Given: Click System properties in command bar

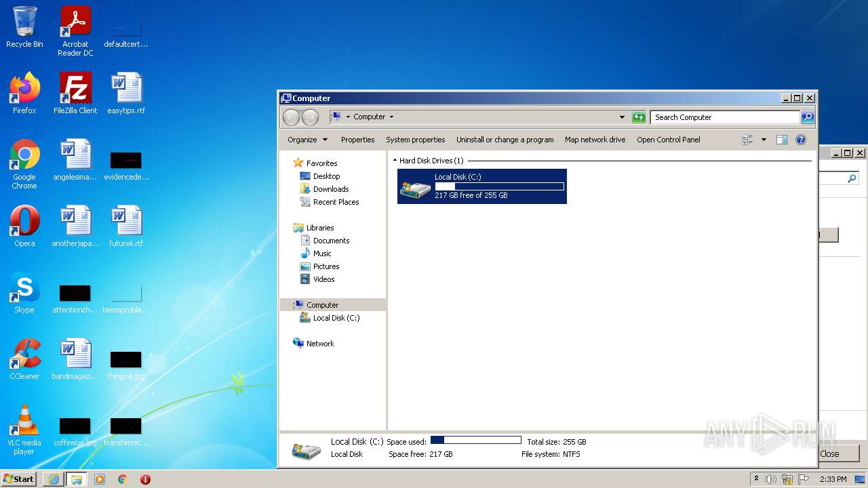Looking at the screenshot, I should pos(416,140).
